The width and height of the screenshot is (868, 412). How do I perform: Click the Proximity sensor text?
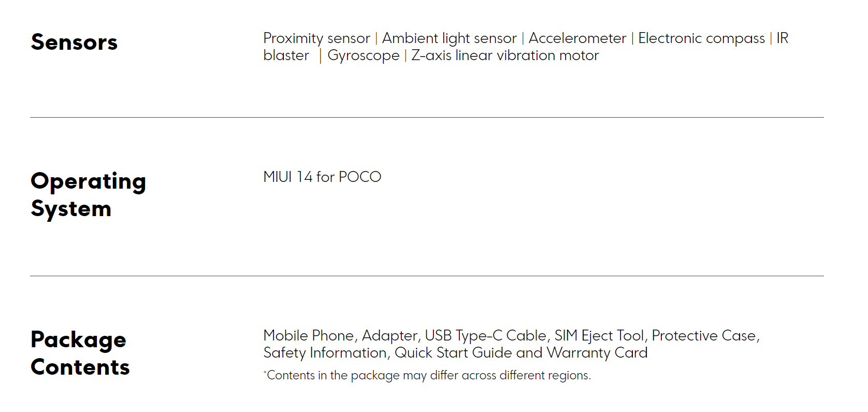(316, 38)
